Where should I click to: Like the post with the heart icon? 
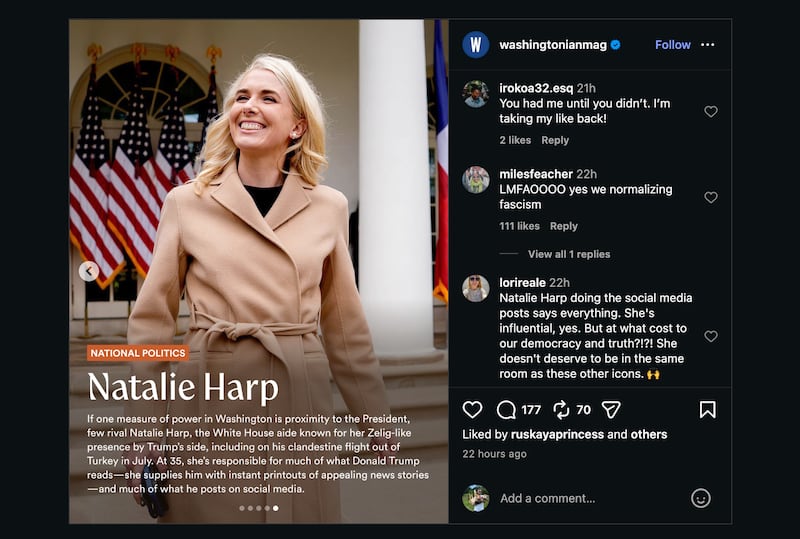[x=472, y=409]
